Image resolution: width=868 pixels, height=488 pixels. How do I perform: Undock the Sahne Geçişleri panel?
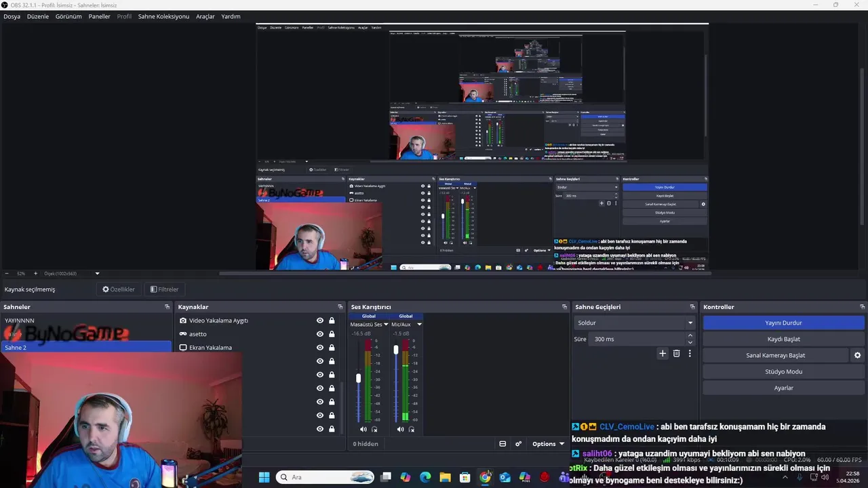tap(692, 307)
